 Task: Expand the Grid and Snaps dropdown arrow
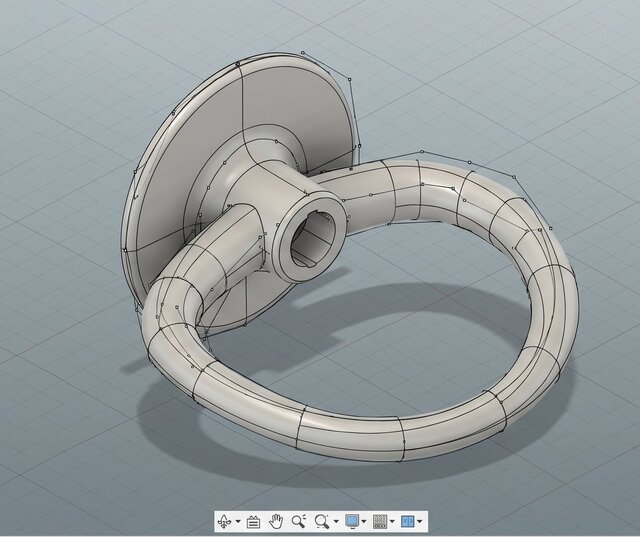pos(392,521)
